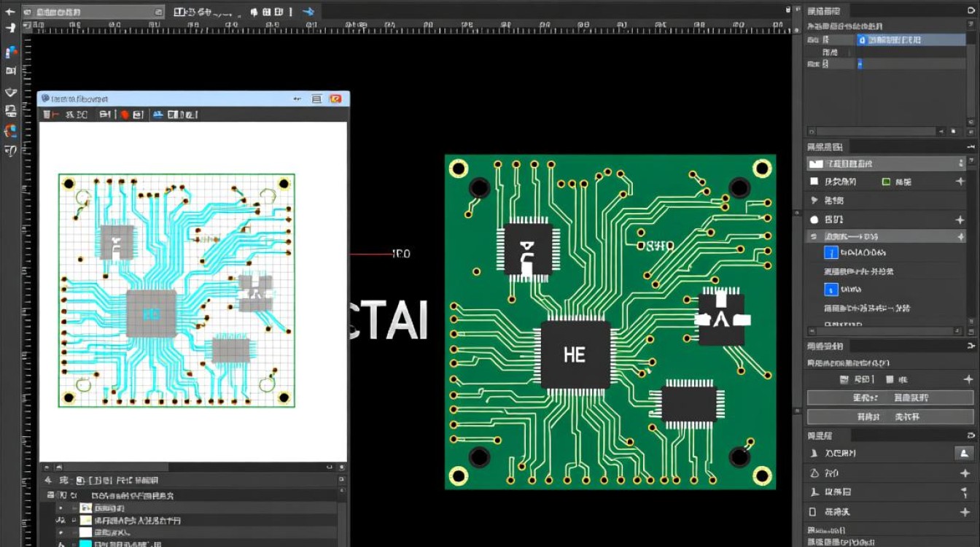Open the dropdown at top of layers panel
Viewport: 980px width, 547px height.
click(x=886, y=164)
